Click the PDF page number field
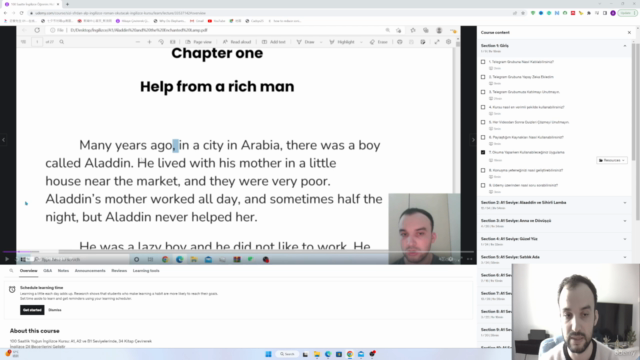Viewport: 640px width, 360px height. tap(37, 42)
